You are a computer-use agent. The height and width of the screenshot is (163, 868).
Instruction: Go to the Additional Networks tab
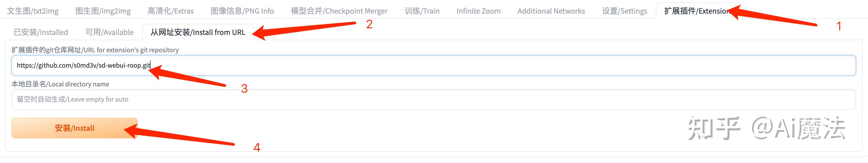tap(551, 11)
